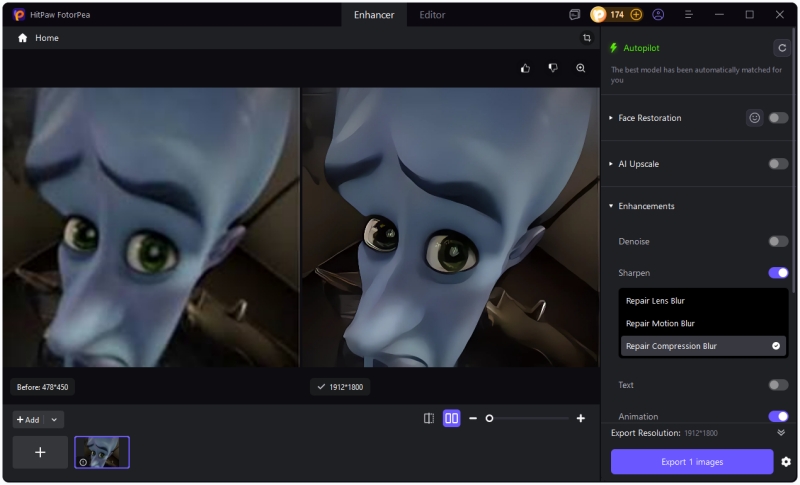Select the crop tool icon

587,38
